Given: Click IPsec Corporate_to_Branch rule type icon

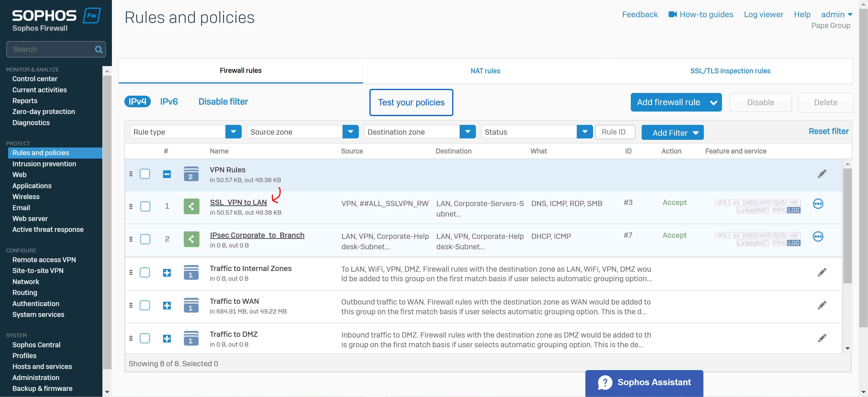Looking at the screenshot, I should 191,239.
